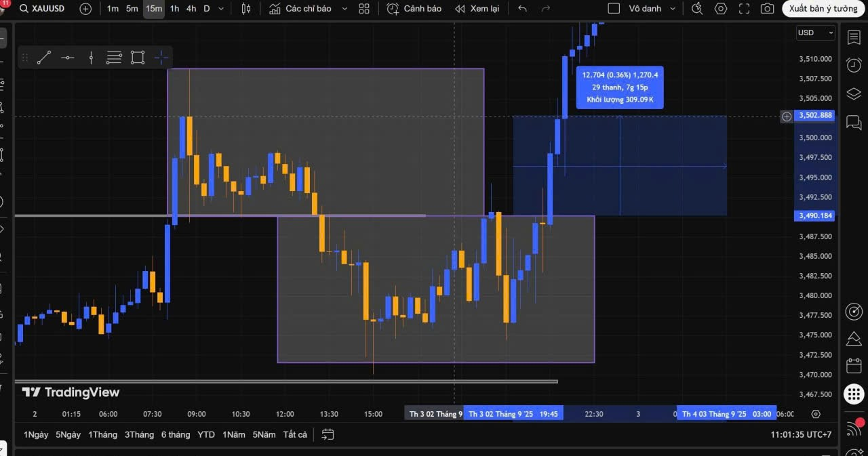Activate the 5m timeframe
Screen dimensions: 868x456
pyautogui.click(x=132, y=9)
